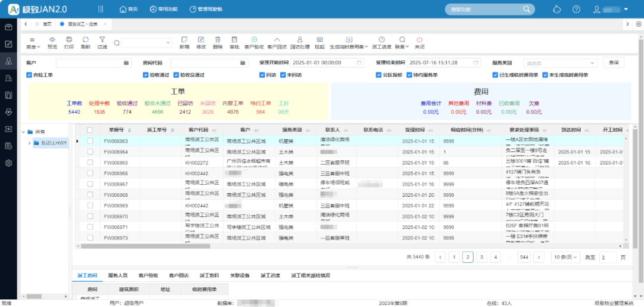
Task: Toggle the 验收通过 checkbox
Action: click(x=145, y=75)
